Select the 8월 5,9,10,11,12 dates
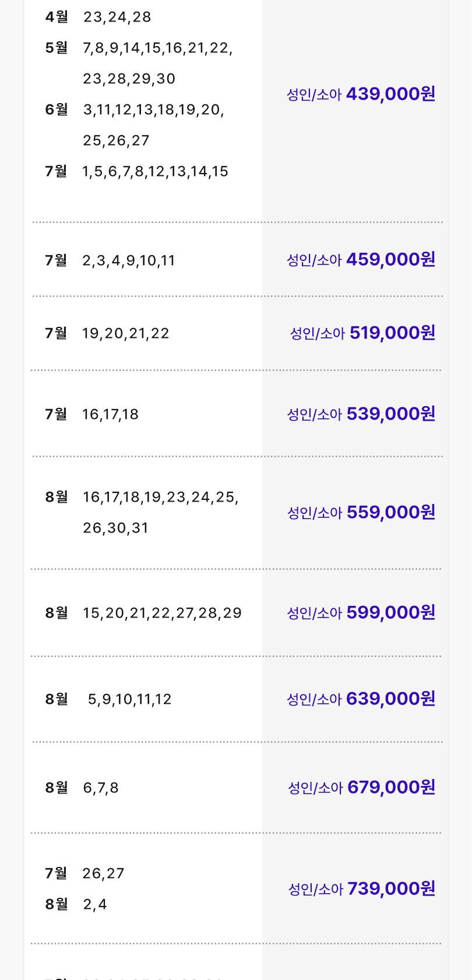Screen dimensions: 472x980 pyautogui.click(x=130, y=699)
